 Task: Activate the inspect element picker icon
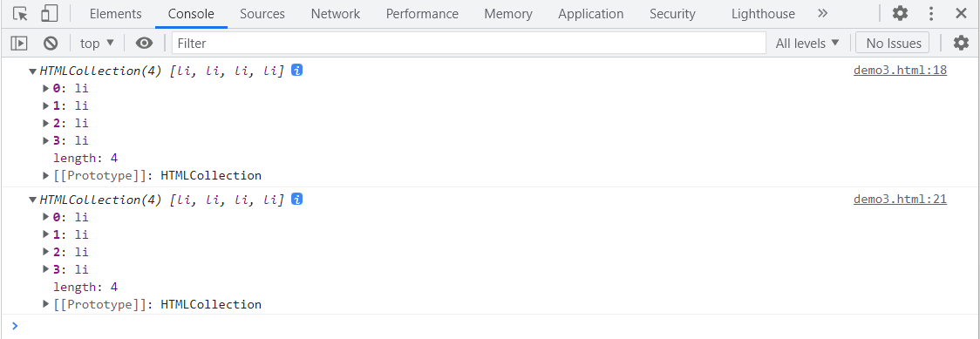(x=21, y=14)
